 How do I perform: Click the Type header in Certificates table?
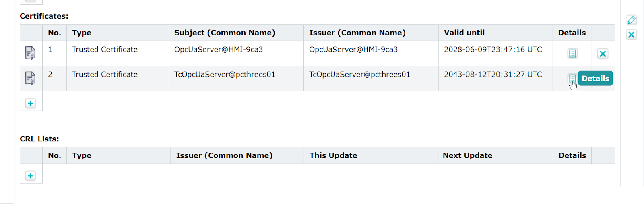click(82, 33)
